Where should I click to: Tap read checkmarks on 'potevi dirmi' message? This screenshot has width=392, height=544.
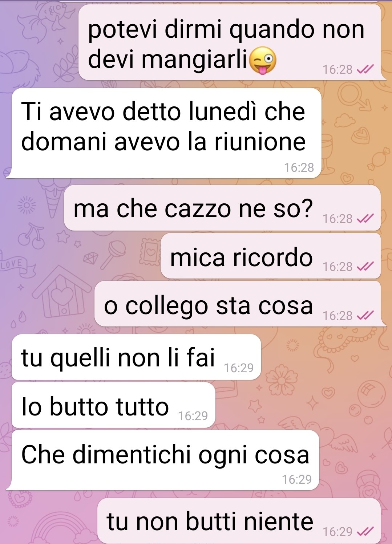(x=365, y=69)
